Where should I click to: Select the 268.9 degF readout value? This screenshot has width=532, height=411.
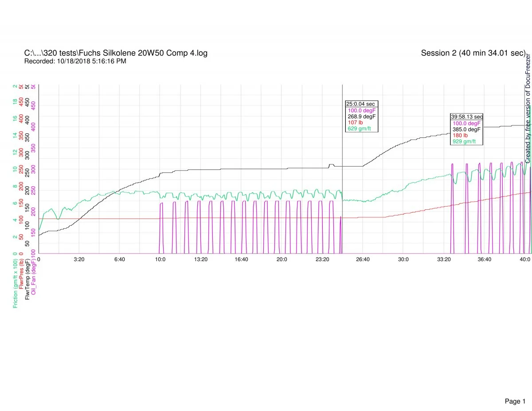[x=361, y=116]
